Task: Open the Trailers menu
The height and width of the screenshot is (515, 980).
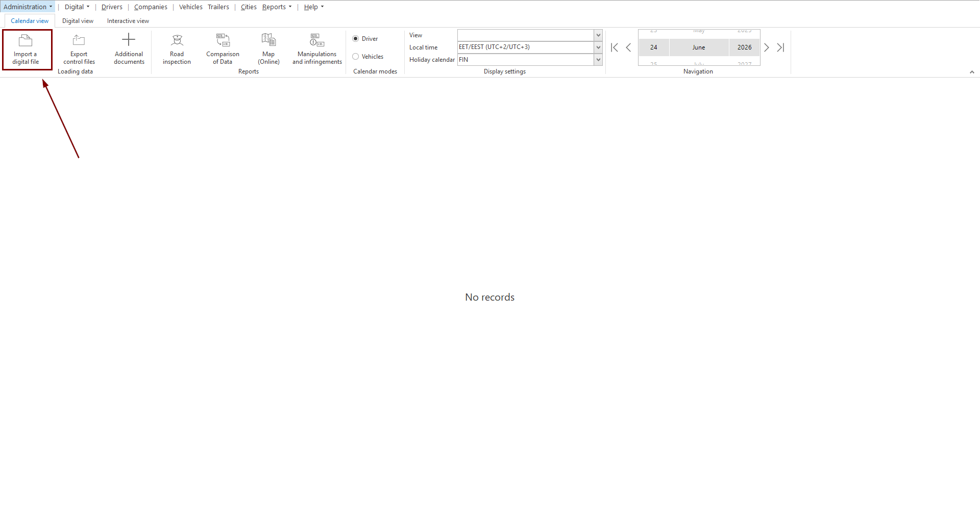Action: [x=218, y=7]
